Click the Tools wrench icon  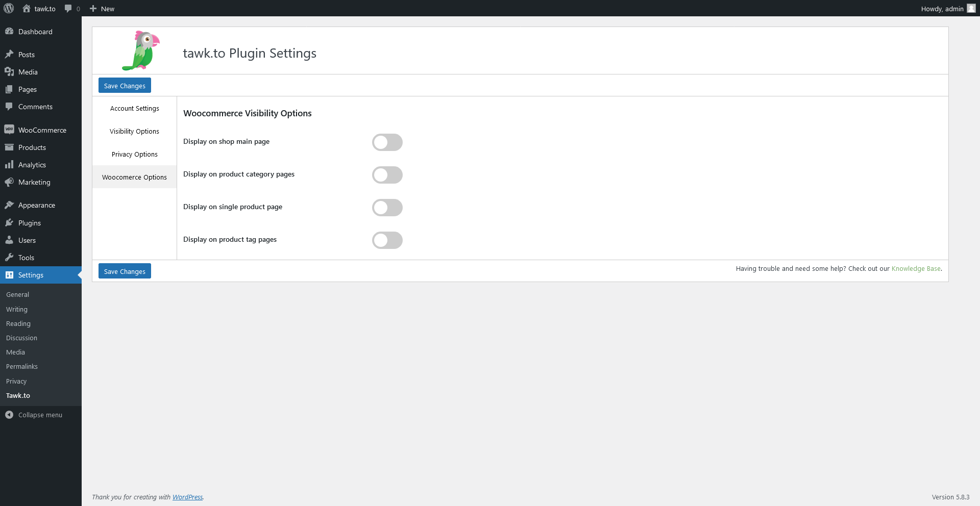(x=9, y=258)
